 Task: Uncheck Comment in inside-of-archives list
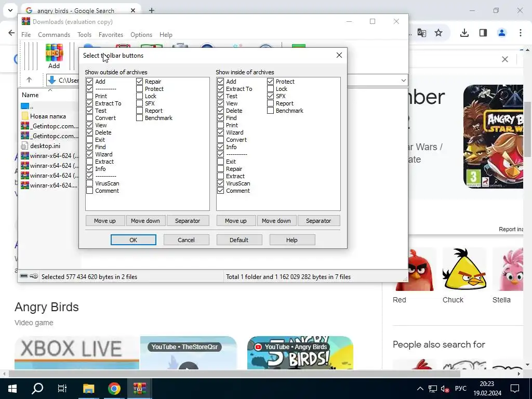tap(220, 191)
